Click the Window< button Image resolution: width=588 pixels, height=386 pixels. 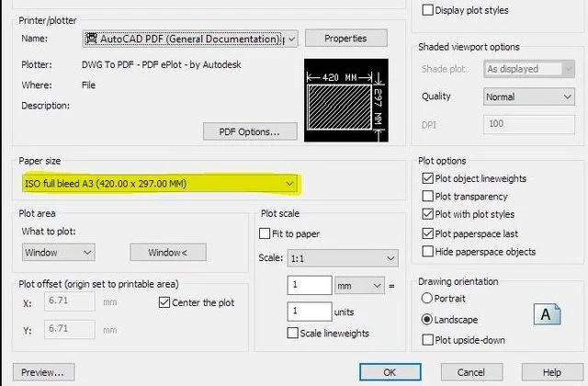point(168,252)
